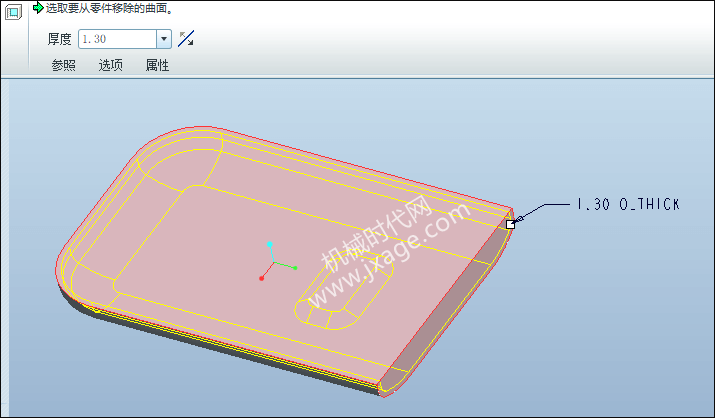
Task: Open the 厚度 value dropdown
Action: point(164,39)
